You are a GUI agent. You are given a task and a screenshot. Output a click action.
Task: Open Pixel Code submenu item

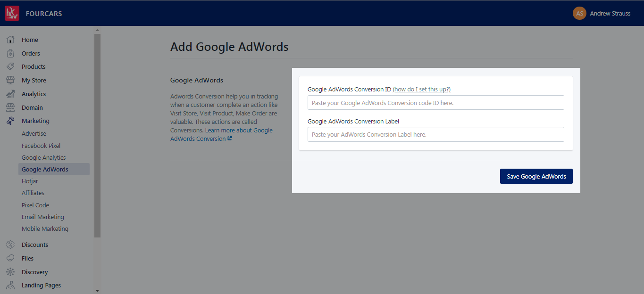(35, 205)
